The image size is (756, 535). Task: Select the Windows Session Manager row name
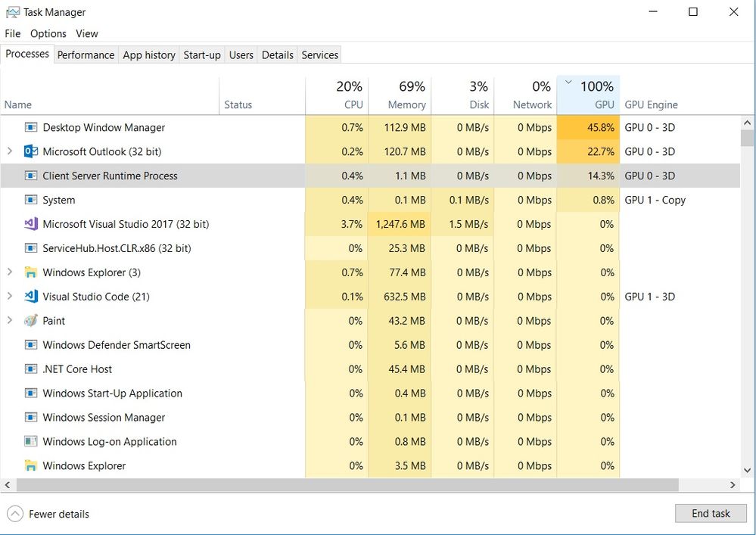click(104, 418)
